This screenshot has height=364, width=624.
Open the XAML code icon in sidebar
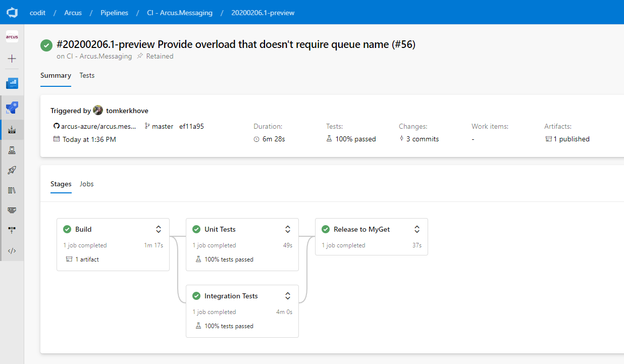pos(12,250)
